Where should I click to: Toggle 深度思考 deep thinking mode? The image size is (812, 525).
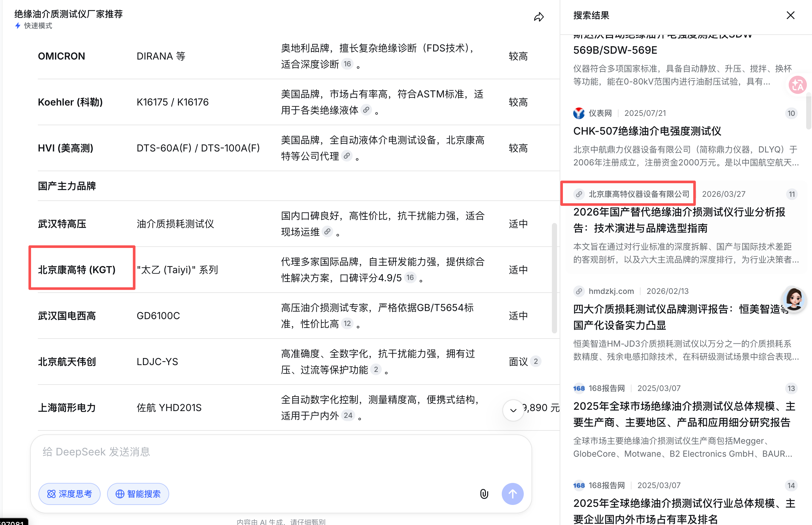tap(70, 494)
